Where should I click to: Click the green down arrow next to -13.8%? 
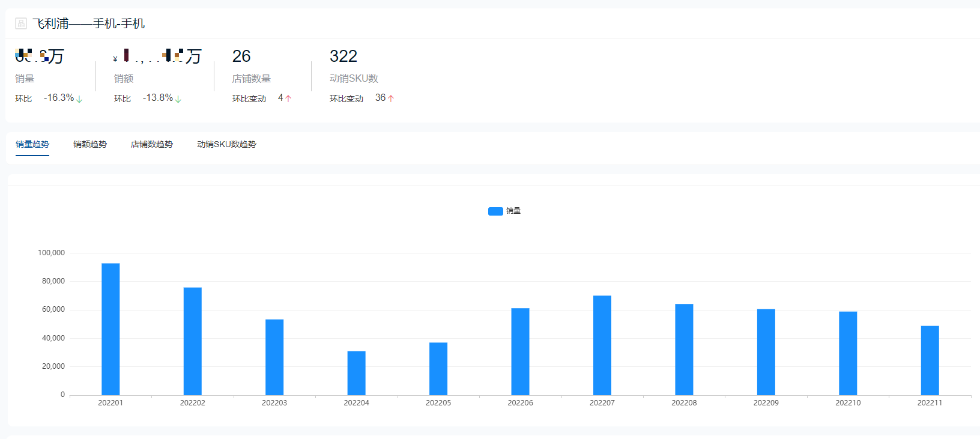click(178, 99)
